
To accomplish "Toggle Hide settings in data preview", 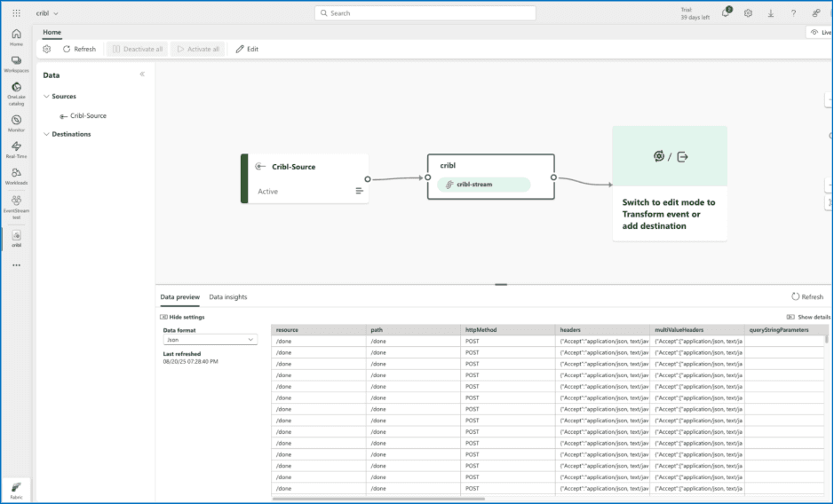I will (x=182, y=317).
